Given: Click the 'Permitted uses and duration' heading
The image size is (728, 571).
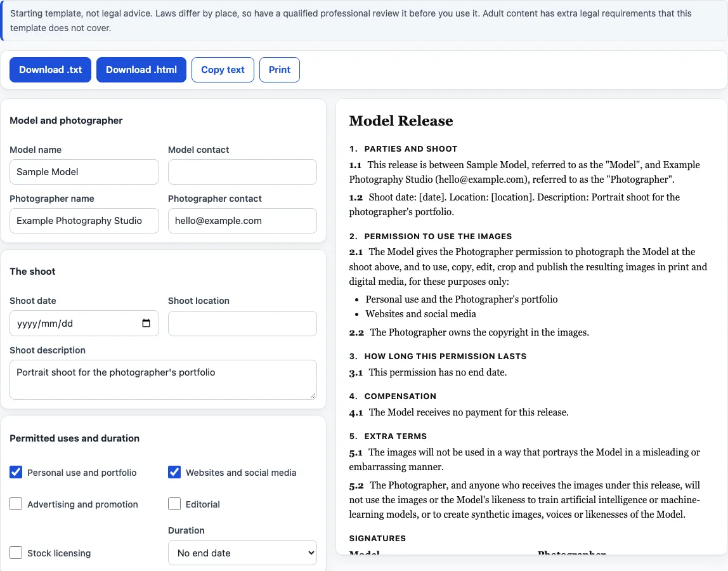Looking at the screenshot, I should 74,438.
